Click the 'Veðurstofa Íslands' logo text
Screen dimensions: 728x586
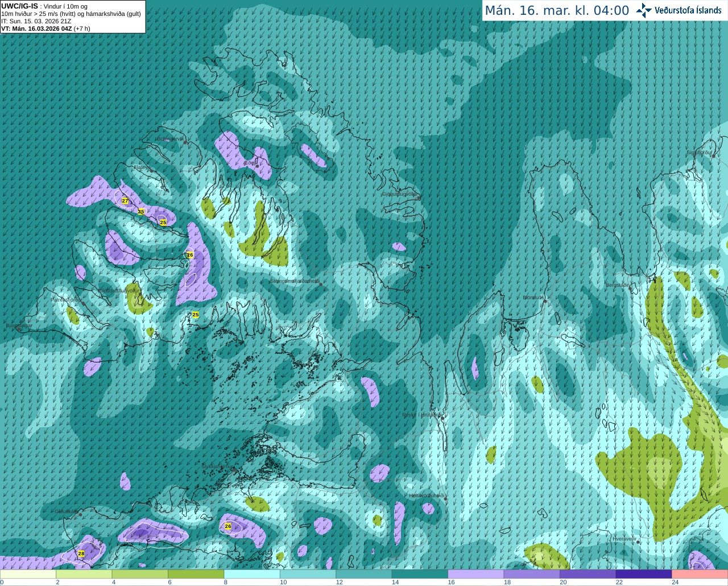pos(688,10)
